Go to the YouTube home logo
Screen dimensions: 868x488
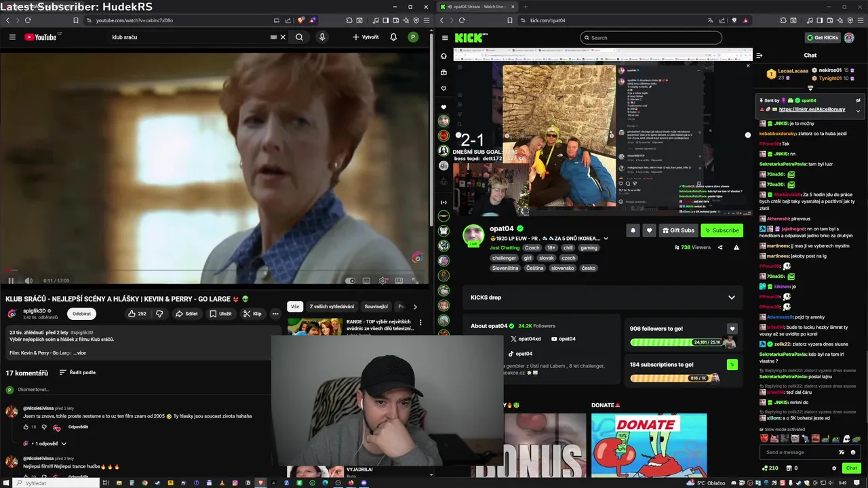(x=41, y=37)
